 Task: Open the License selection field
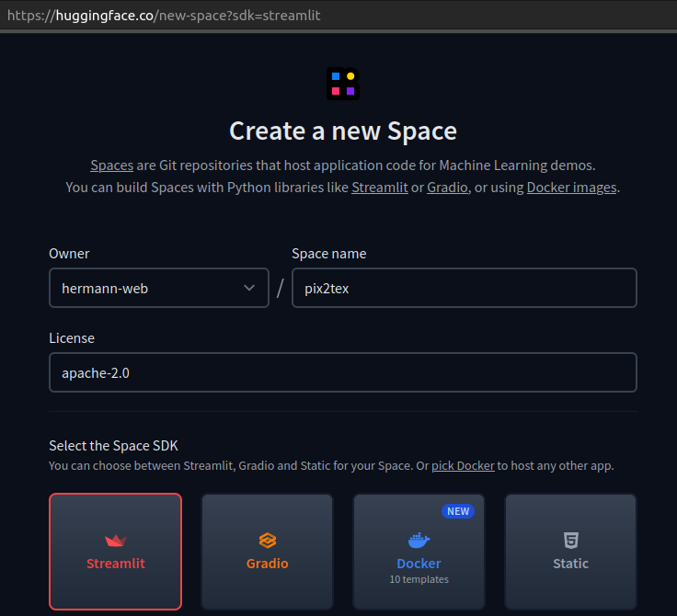click(x=342, y=372)
